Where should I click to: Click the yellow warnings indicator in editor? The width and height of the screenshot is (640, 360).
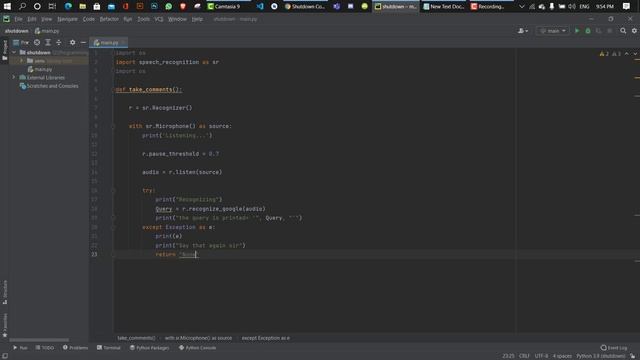pyautogui.click(x=604, y=54)
